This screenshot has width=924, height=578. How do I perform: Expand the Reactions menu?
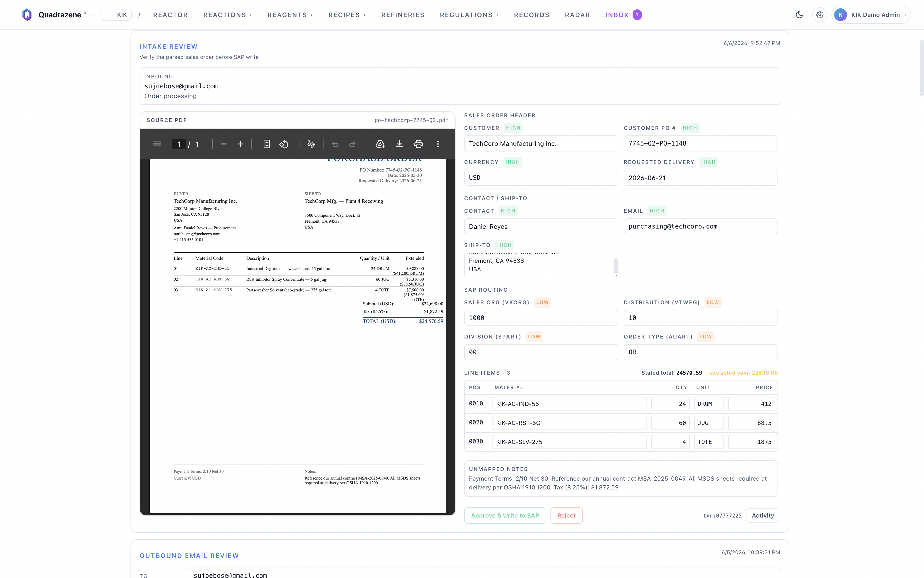[227, 15]
